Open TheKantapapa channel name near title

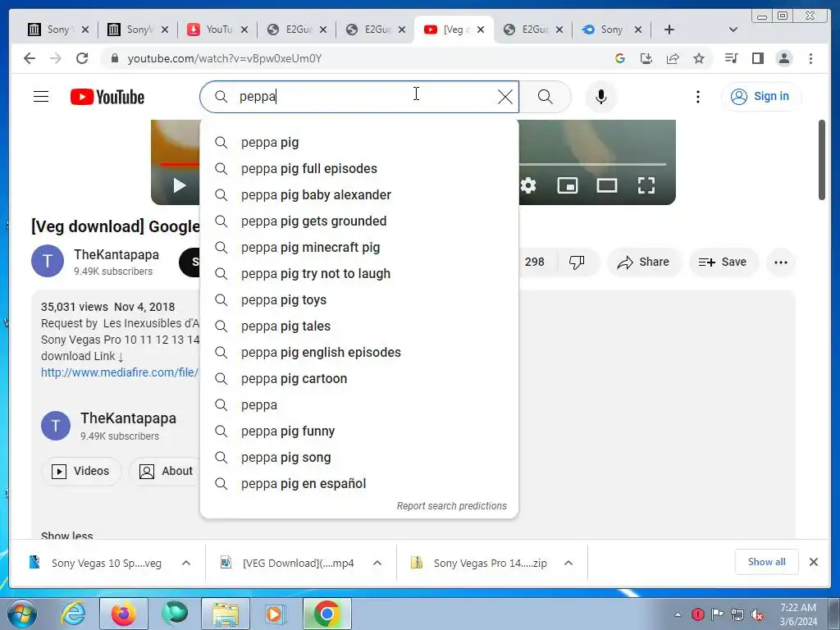click(116, 254)
